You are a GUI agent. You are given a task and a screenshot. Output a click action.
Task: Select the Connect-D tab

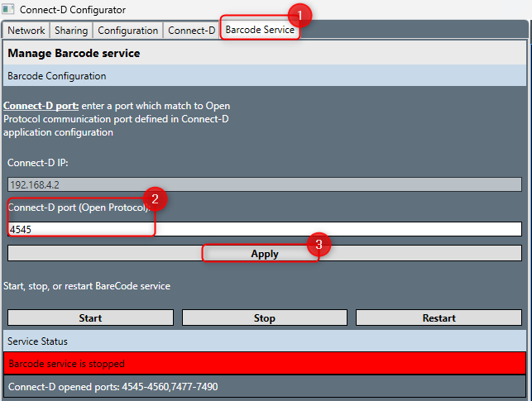click(x=191, y=31)
